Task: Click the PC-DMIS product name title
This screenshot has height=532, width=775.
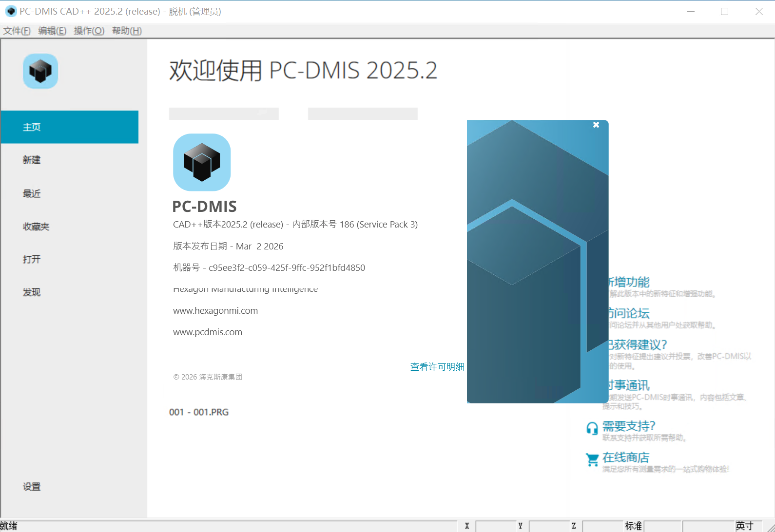Action: [x=205, y=207]
